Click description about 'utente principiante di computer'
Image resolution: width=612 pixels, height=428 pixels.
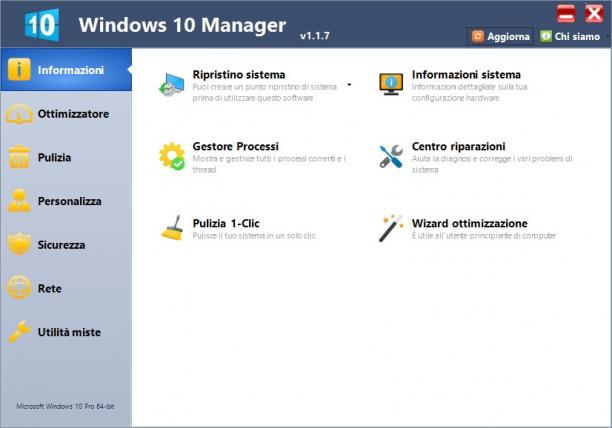click(484, 236)
